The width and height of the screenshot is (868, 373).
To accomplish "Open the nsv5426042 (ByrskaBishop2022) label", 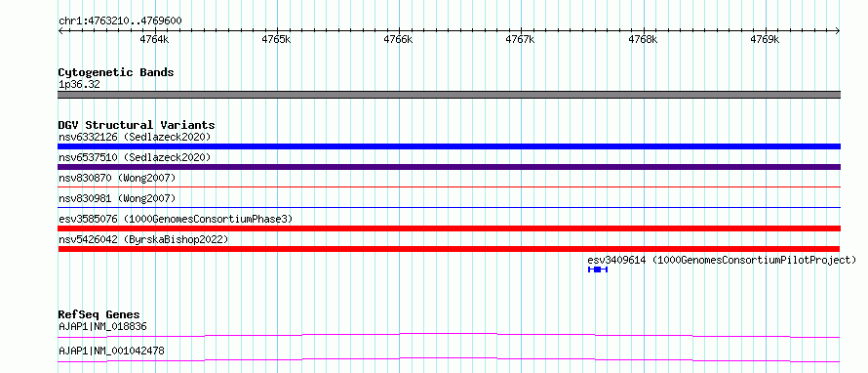I will (x=143, y=239).
